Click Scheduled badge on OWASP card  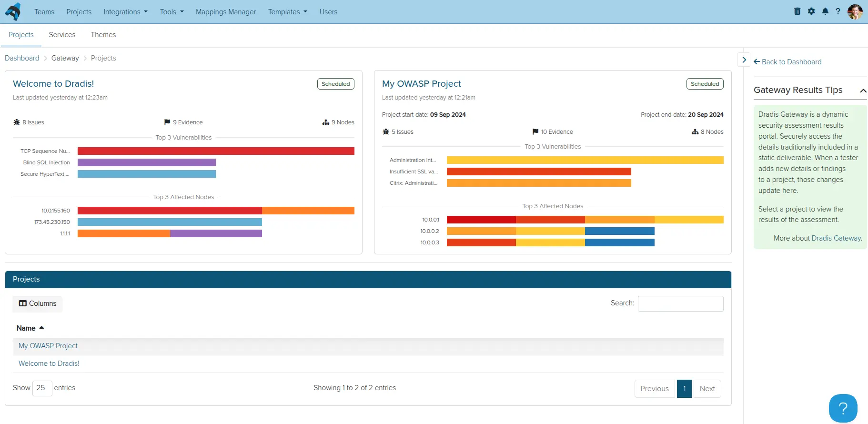point(705,84)
